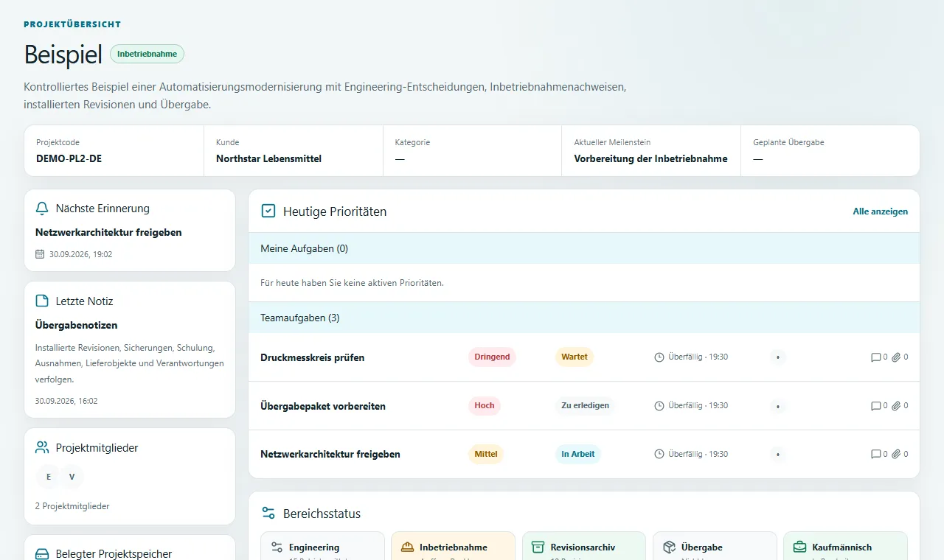Click the clock icon in the Netzwerkarchitektur freigeben task row
Image resolution: width=944 pixels, height=560 pixels.
pos(659,455)
